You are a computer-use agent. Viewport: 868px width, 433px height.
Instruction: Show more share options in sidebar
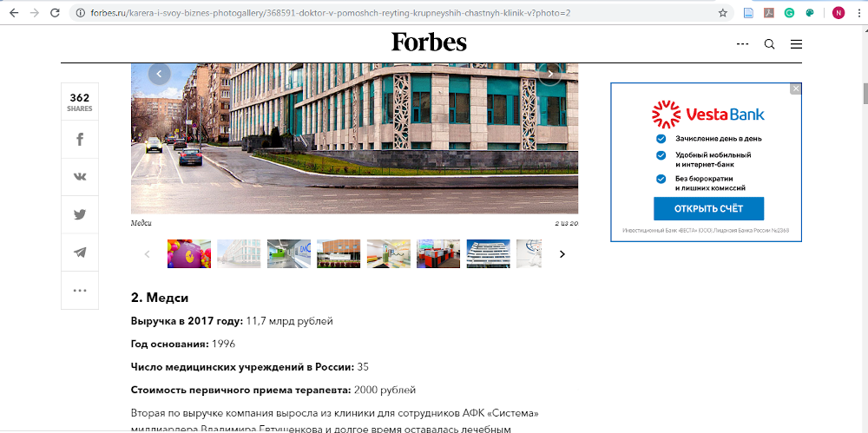click(80, 290)
